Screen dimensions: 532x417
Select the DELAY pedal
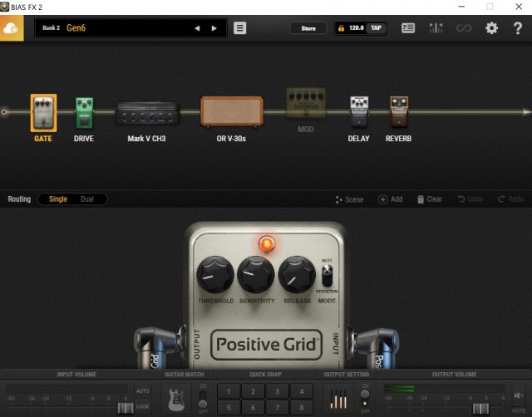coord(359,112)
